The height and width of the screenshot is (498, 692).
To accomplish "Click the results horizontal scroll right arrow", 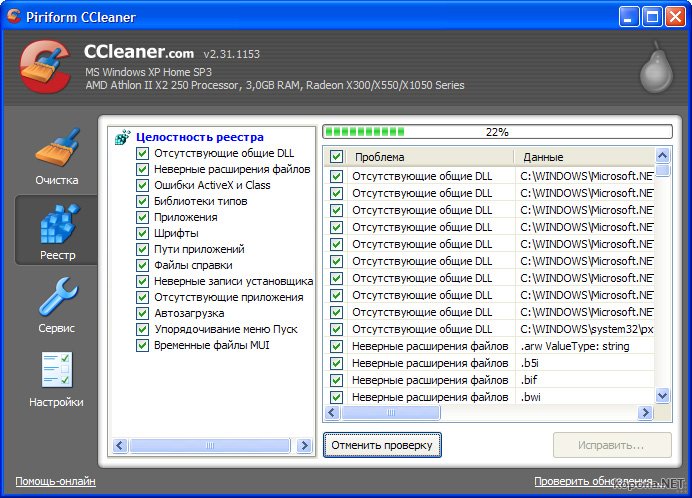I will pyautogui.click(x=646, y=413).
